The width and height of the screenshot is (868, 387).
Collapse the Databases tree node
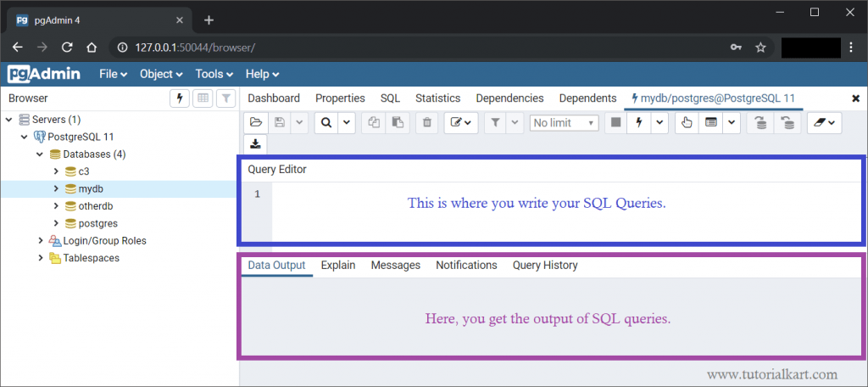[41, 154]
